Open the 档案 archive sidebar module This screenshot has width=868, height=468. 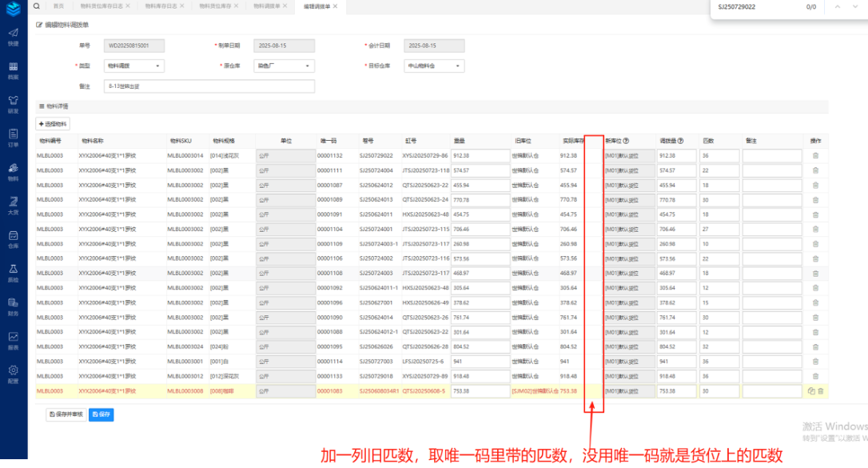(13, 70)
